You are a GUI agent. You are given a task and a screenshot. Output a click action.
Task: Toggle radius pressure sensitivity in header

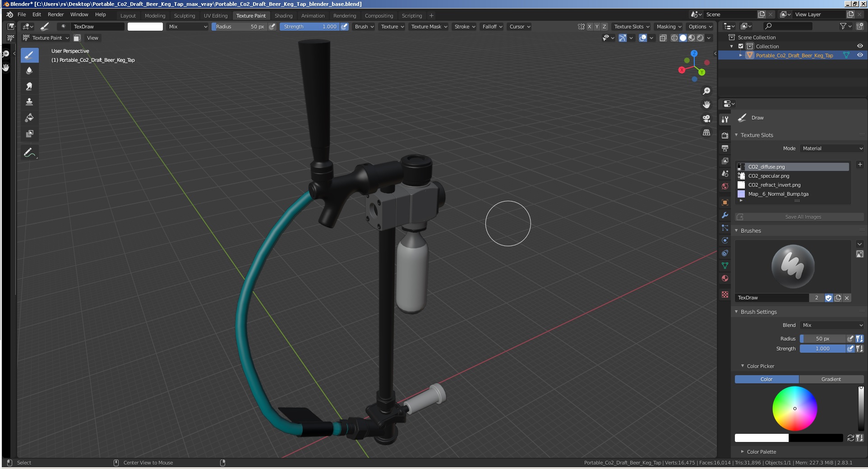(272, 27)
